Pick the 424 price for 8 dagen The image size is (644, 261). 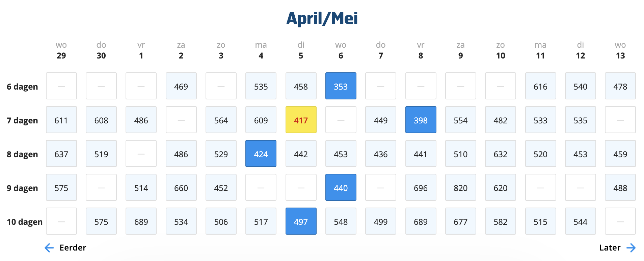(x=261, y=154)
